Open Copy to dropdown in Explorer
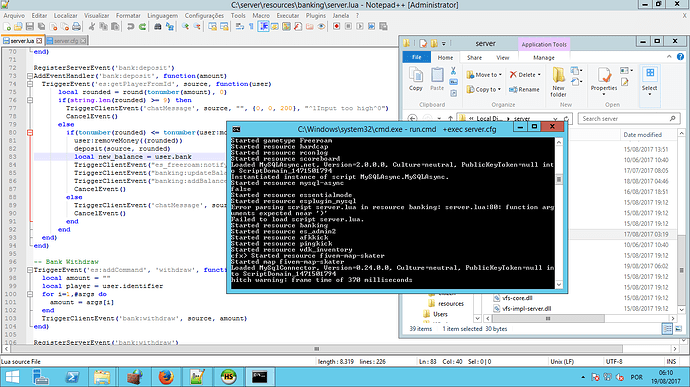Image resolution: width=690 pixels, height=387 pixels. 483,89
